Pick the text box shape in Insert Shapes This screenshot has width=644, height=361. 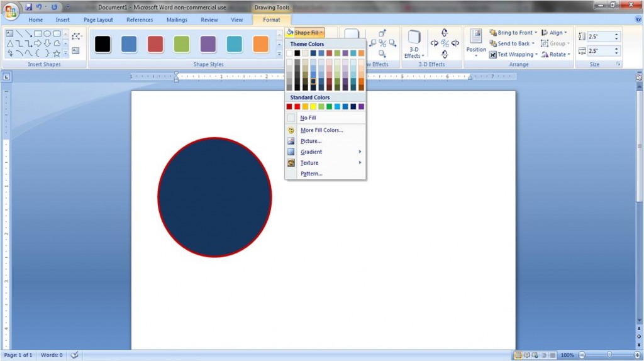click(x=9, y=33)
